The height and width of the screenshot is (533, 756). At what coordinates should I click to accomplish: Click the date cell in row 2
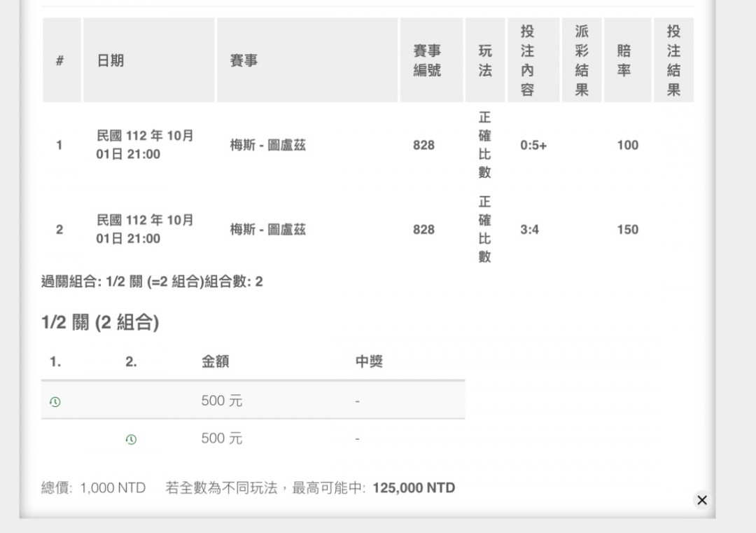point(145,229)
